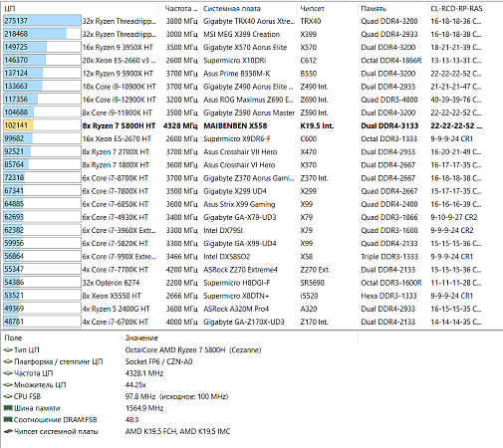Click the K19.5 Int. chipset cell
Image resolution: width=503 pixels, height=448 pixels.
(317, 125)
